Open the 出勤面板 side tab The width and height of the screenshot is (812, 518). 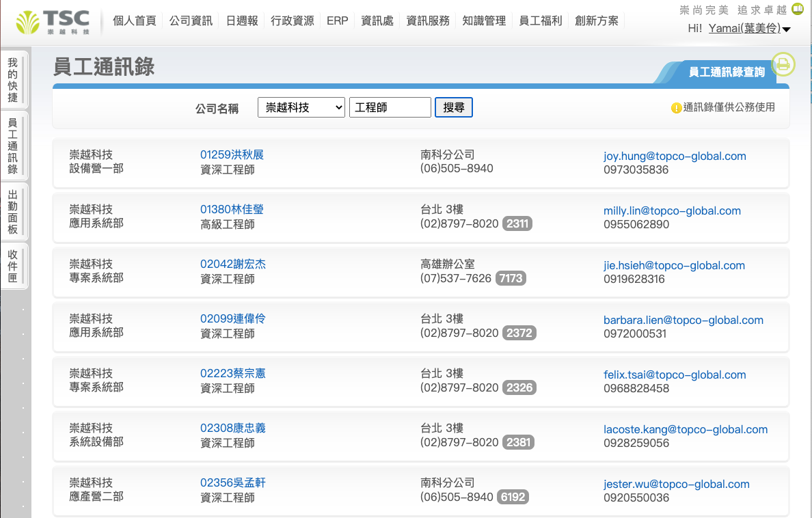tap(13, 212)
